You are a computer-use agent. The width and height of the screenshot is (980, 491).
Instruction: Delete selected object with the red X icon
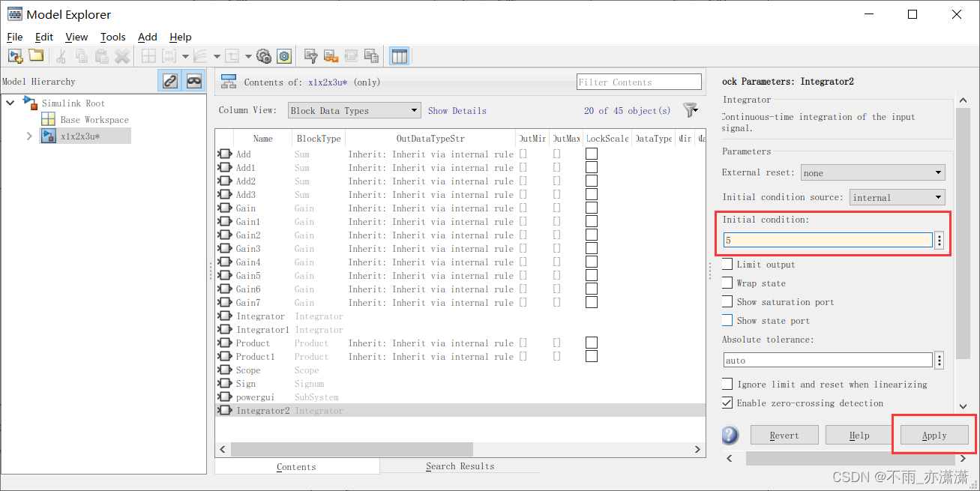pos(121,55)
